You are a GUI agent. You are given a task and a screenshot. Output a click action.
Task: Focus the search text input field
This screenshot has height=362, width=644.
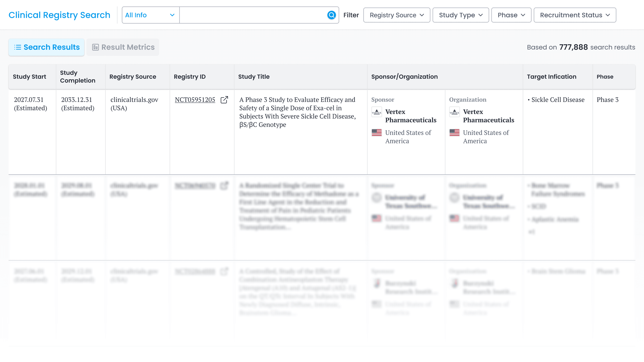[x=253, y=15]
